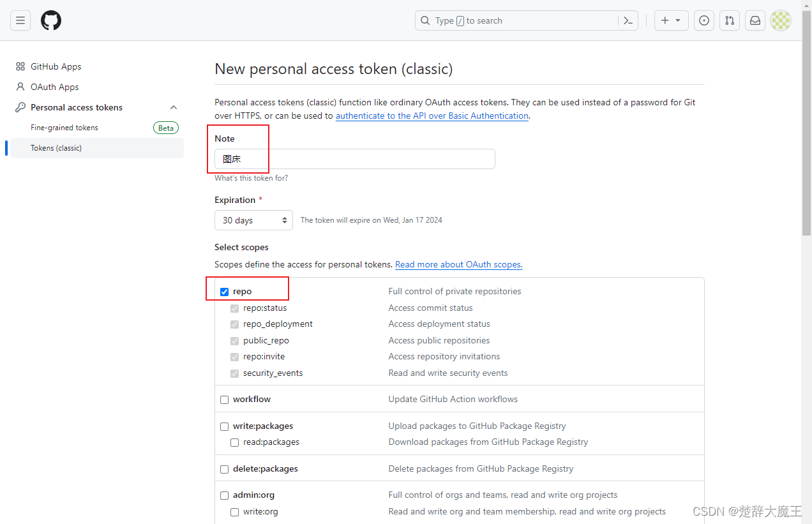Click 'Access deployment status' description
812x524 pixels.
439,324
